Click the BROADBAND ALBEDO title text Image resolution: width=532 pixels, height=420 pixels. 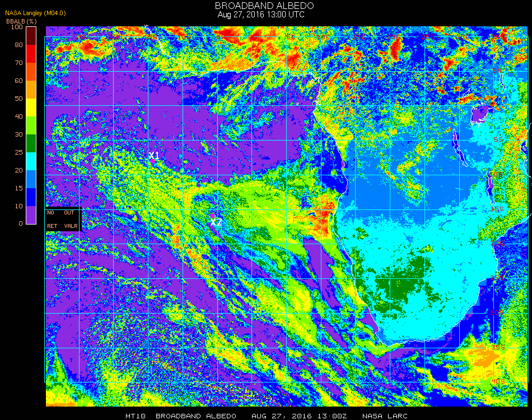(264, 6)
